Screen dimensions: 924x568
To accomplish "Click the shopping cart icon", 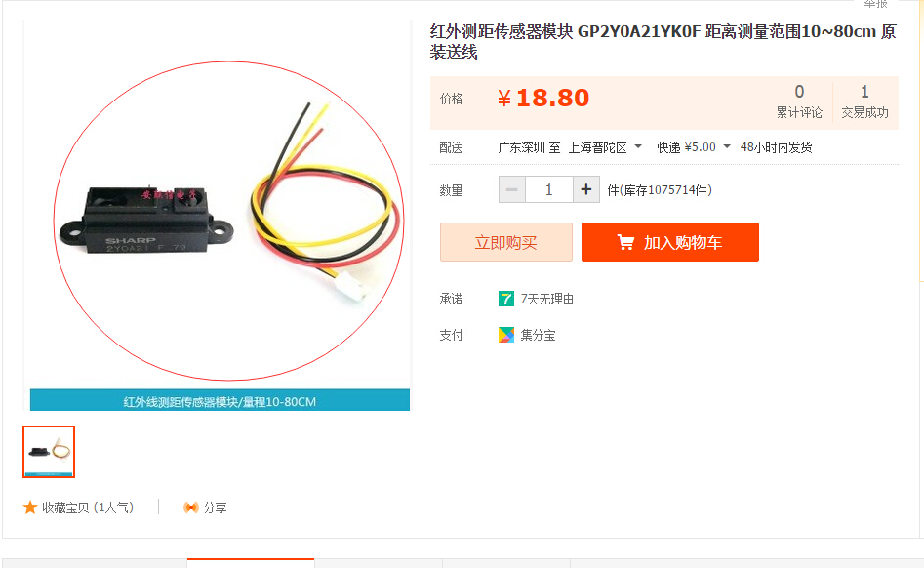I will (625, 242).
